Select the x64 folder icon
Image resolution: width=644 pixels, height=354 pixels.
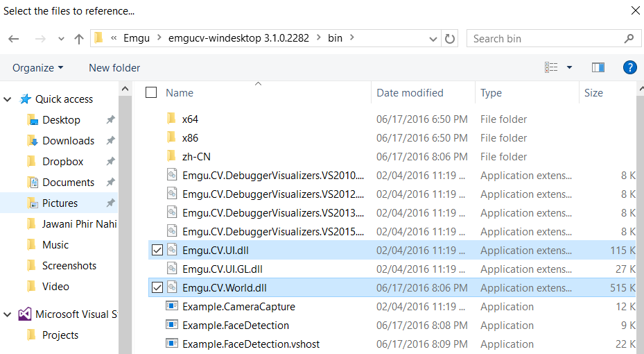pyautogui.click(x=172, y=119)
